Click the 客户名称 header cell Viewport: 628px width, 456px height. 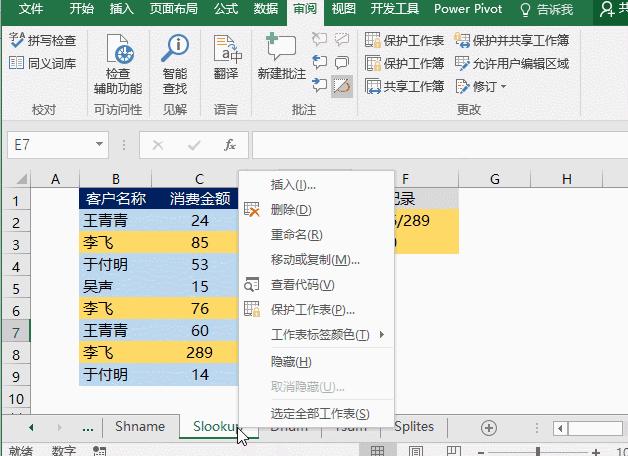[x=115, y=198]
